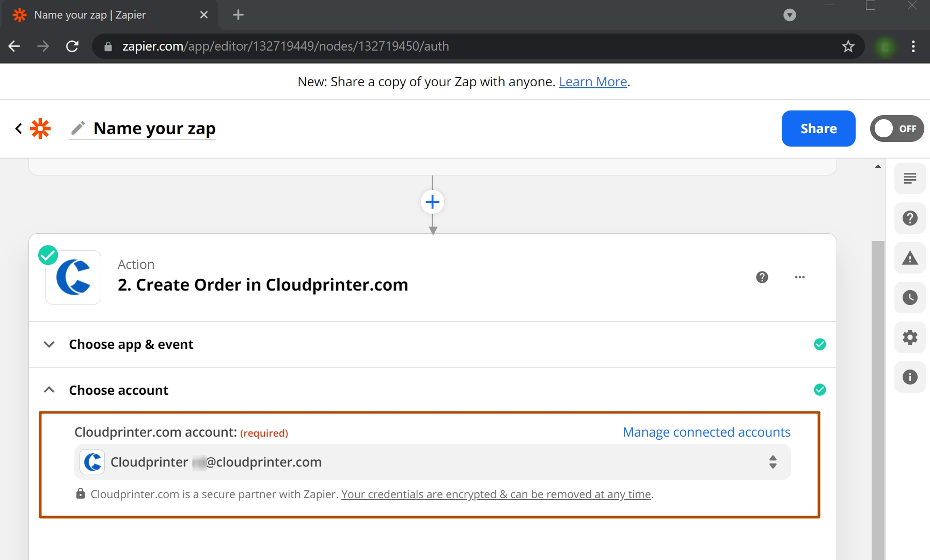The image size is (930, 560).
Task: Click the Choose account completed checkmark
Action: [x=819, y=390]
